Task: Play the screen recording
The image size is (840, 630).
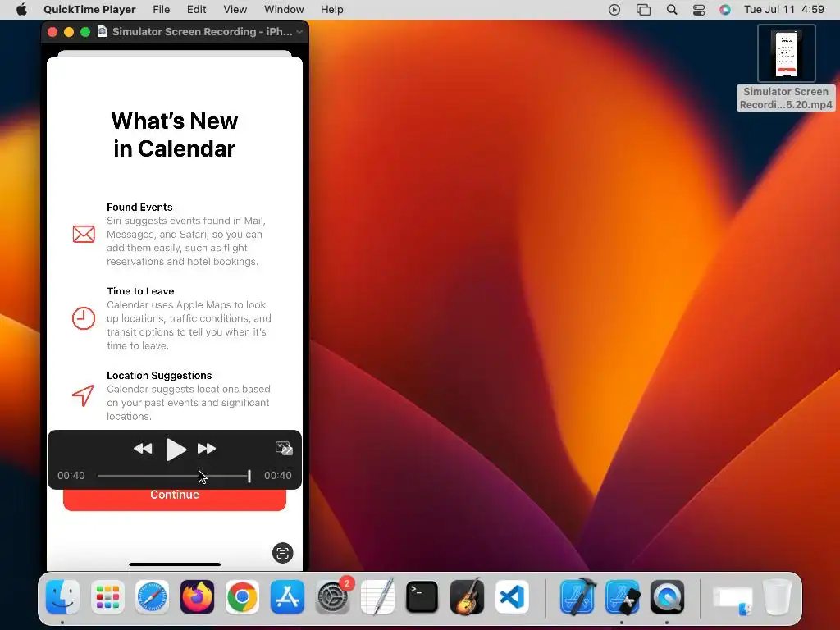Action: pos(176,449)
